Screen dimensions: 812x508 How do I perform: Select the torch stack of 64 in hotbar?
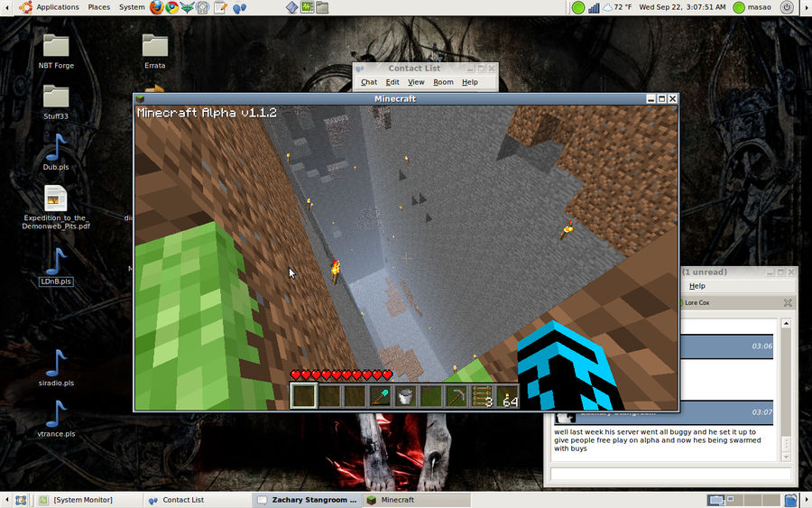[507, 397]
